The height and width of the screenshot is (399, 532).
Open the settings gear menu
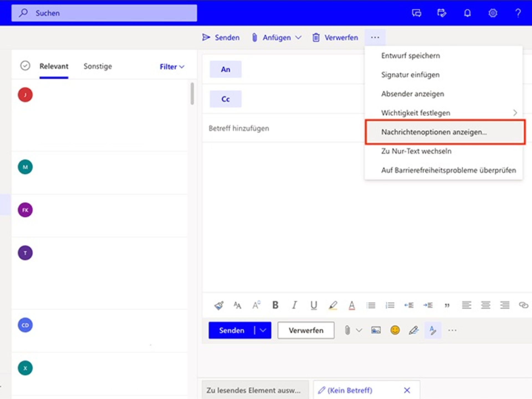tap(493, 13)
